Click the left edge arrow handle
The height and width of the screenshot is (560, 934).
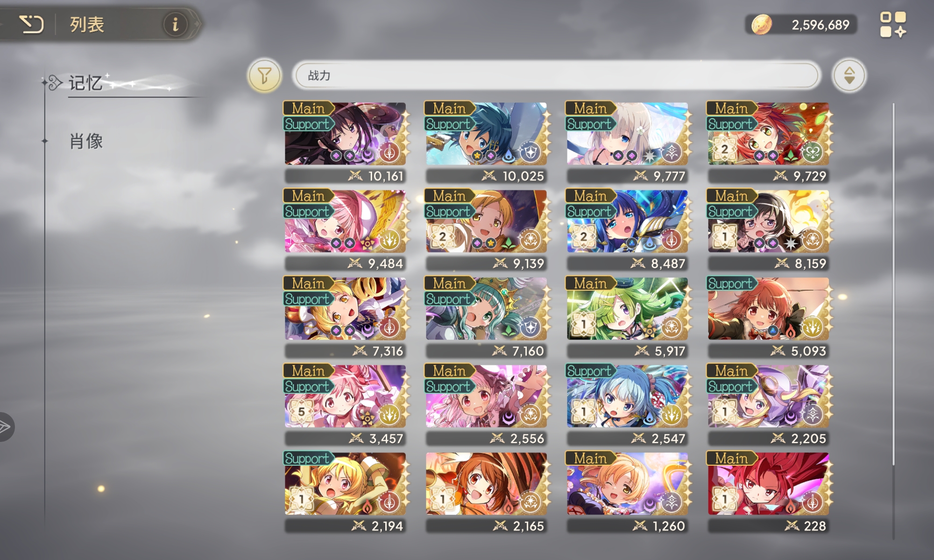6,427
